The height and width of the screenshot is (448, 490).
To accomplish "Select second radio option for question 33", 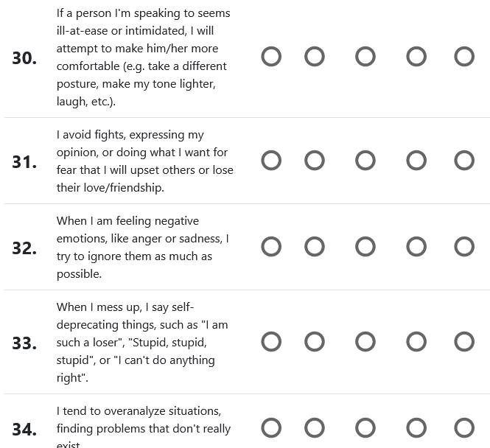I will [x=315, y=342].
